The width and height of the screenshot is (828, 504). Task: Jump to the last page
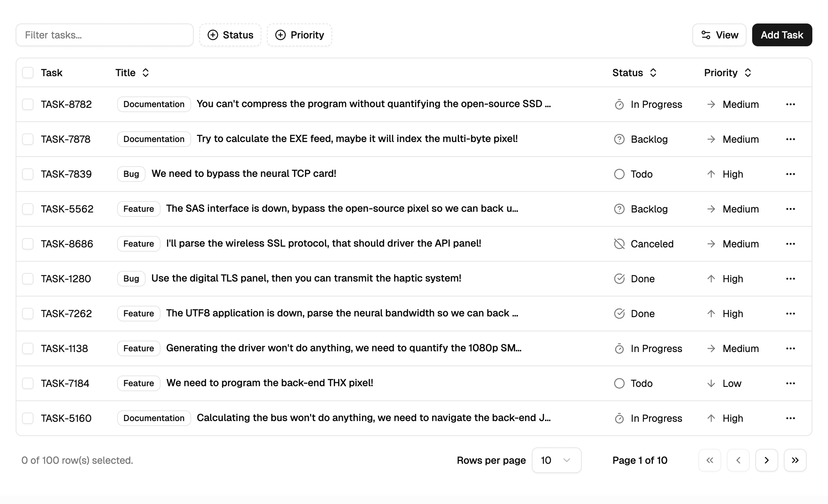(795, 460)
